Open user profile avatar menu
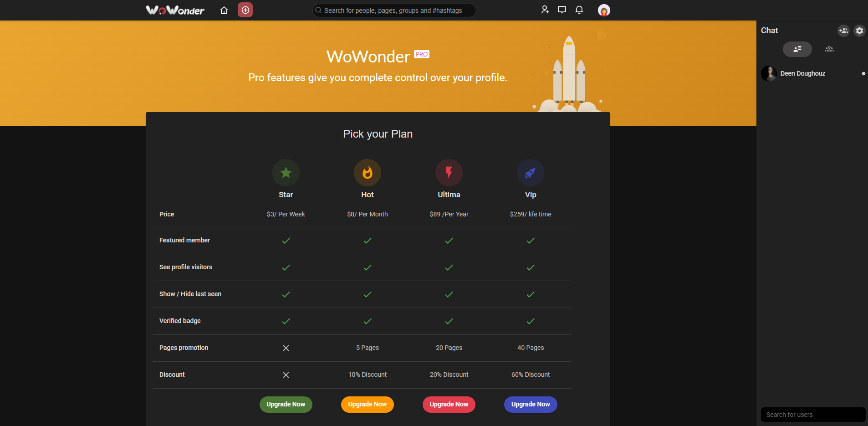 [604, 10]
